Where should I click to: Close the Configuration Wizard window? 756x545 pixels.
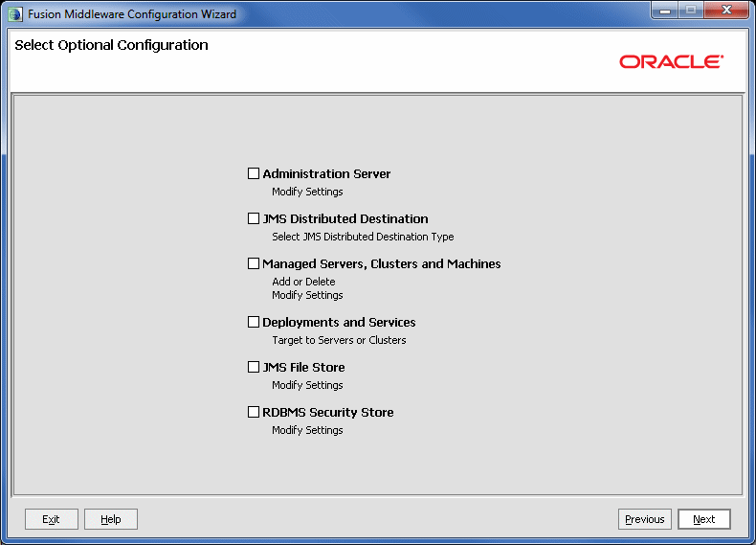pos(726,11)
